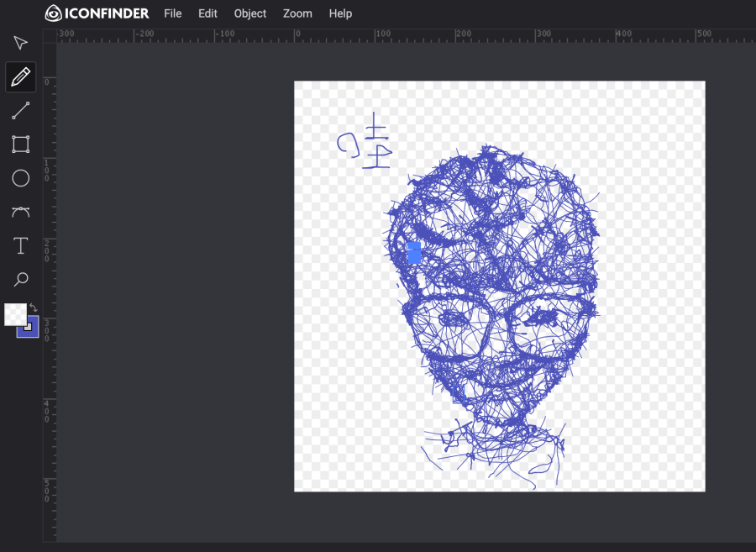Click the handwritten Chinese character on canvas

point(365,141)
